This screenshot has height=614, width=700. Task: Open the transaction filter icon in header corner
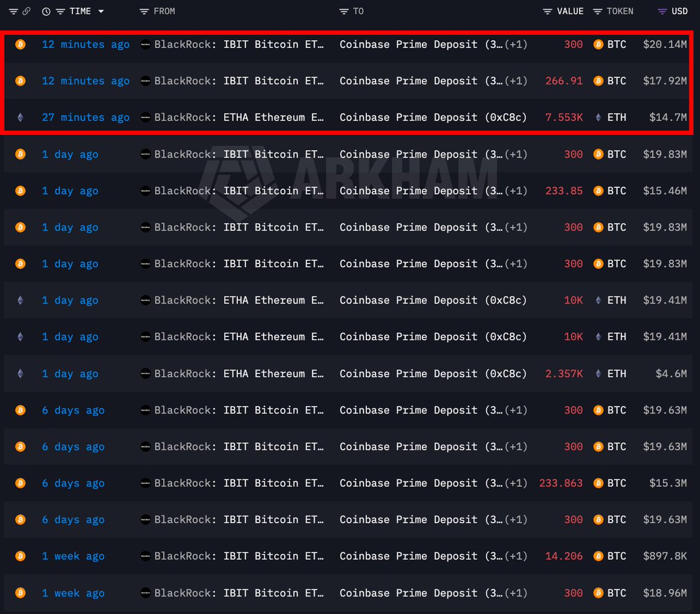pyautogui.click(x=13, y=11)
